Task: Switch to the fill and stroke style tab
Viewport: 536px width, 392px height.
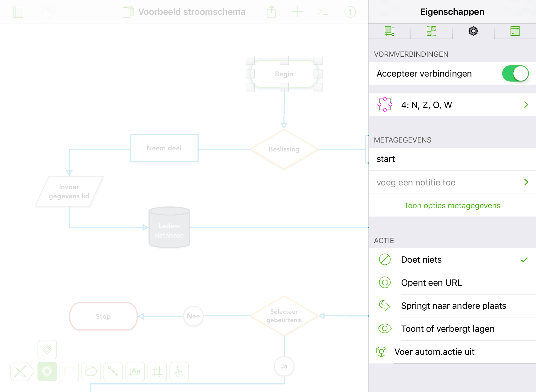Action: click(x=431, y=31)
